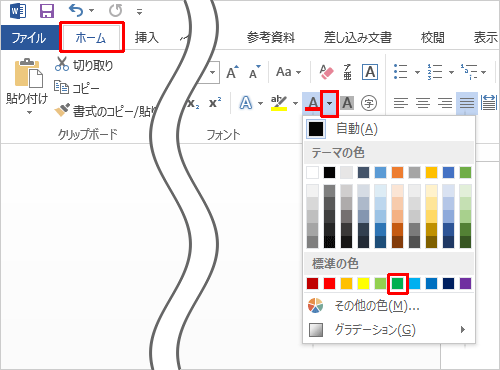The image size is (500, 370).
Task: Select the dark blue standard color swatch
Action: point(448,283)
